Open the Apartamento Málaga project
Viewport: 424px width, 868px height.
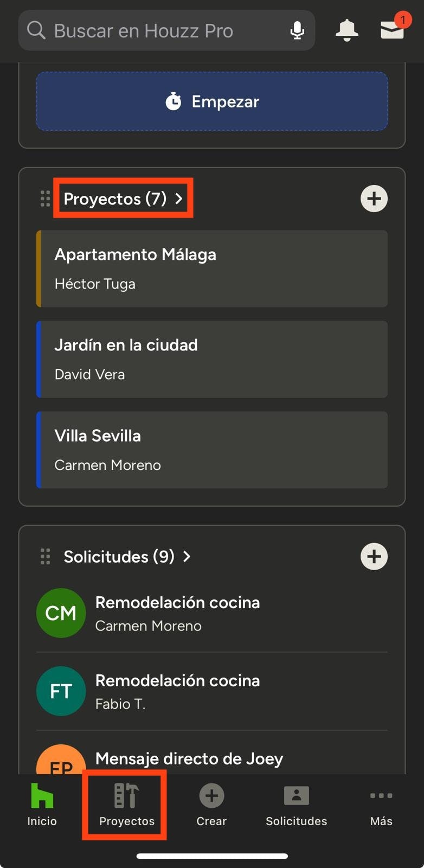(212, 269)
